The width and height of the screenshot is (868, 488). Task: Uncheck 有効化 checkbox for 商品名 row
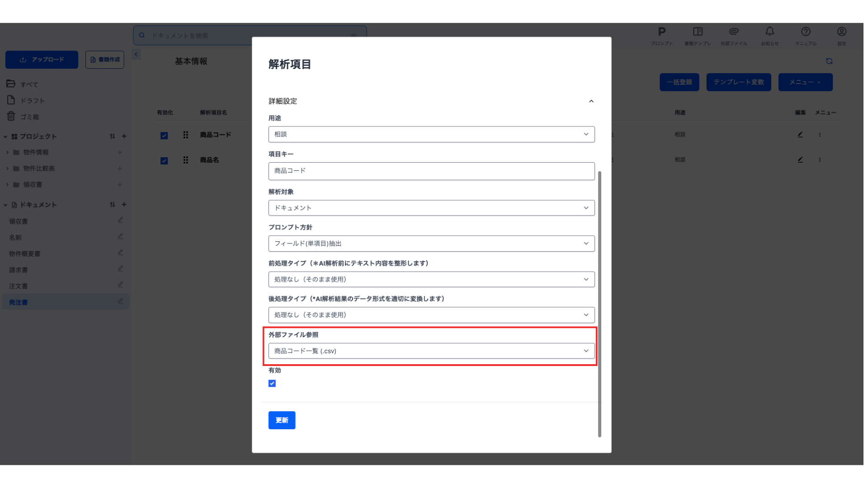(x=164, y=161)
